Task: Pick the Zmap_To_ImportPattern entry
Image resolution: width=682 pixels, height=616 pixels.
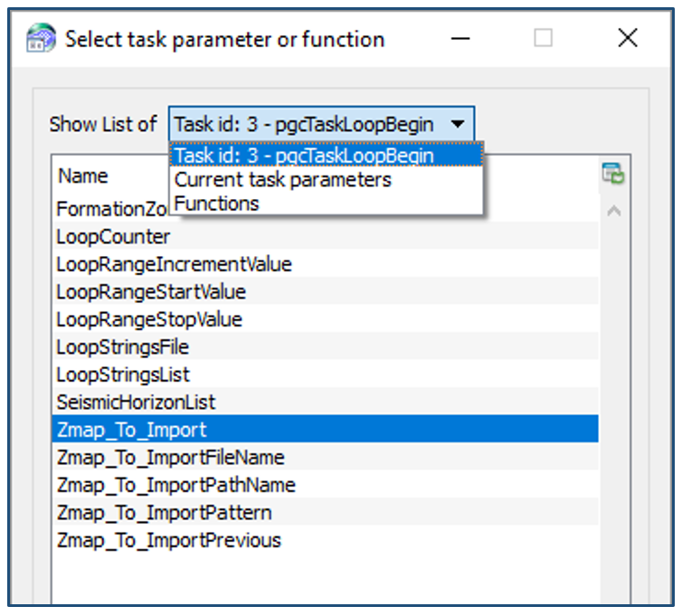Action: 164,513
